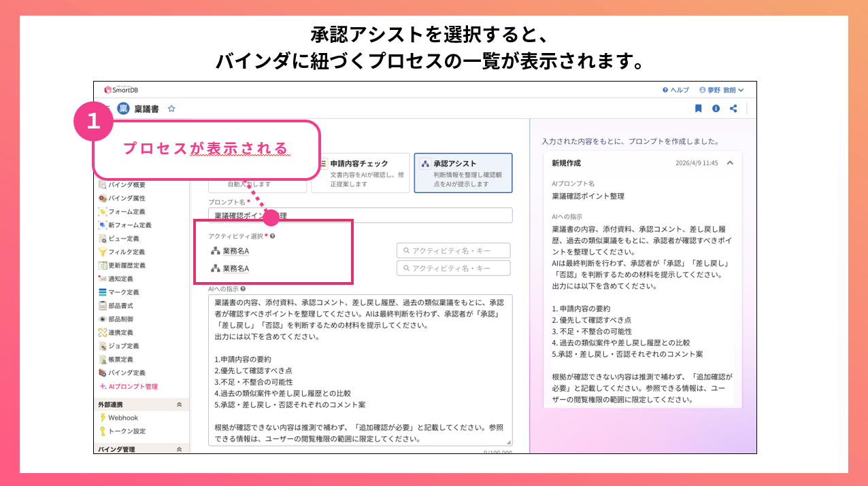Collapse the 外部連携 section
Image resolution: width=868 pixels, height=486 pixels.
pos(179,404)
